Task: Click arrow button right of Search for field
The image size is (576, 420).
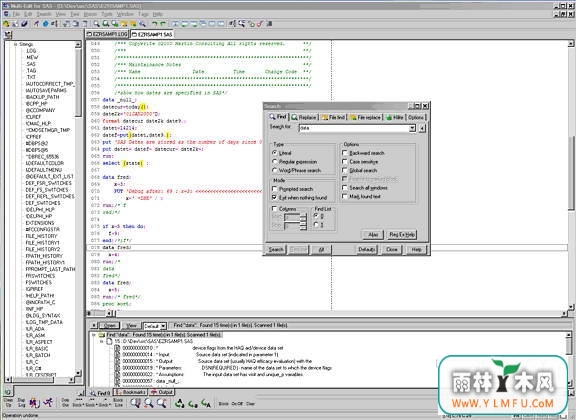Action: click(422, 128)
